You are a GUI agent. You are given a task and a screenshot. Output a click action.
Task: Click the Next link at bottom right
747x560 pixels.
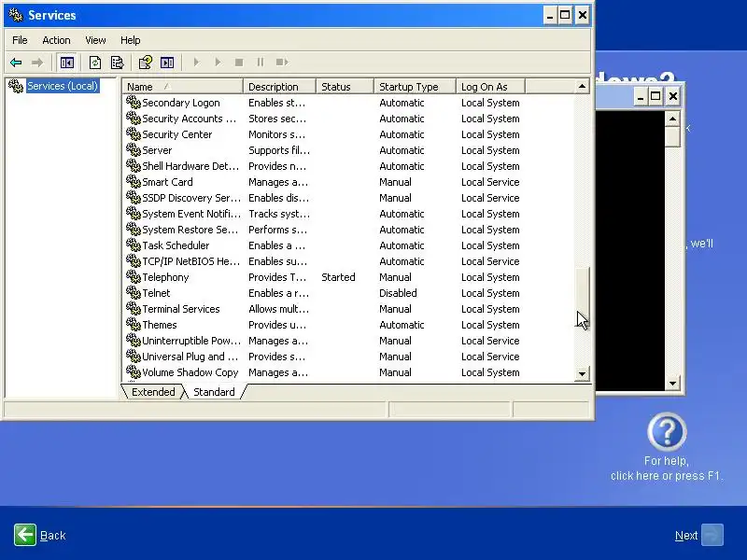click(686, 536)
